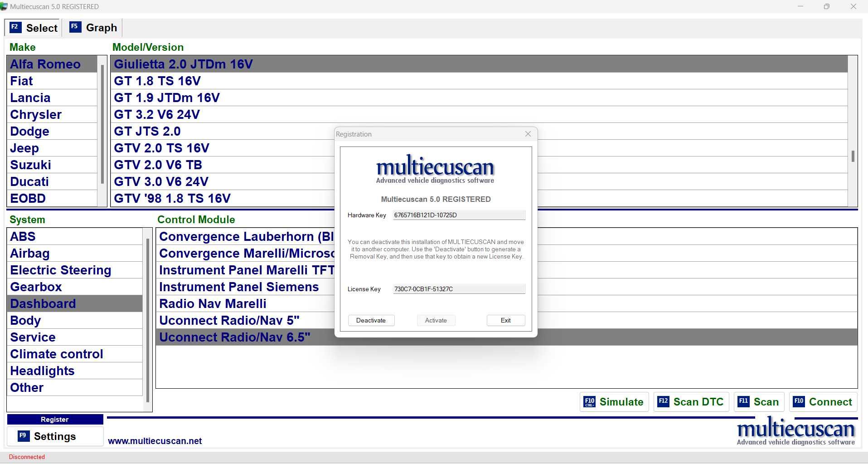Select Giulietta 2.0 JTDm 16V model

(x=479, y=64)
